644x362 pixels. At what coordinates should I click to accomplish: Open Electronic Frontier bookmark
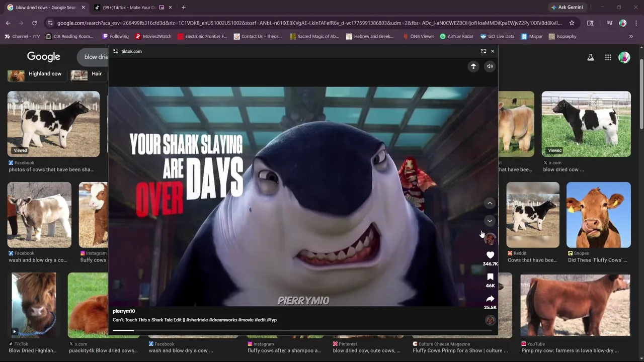202,36
